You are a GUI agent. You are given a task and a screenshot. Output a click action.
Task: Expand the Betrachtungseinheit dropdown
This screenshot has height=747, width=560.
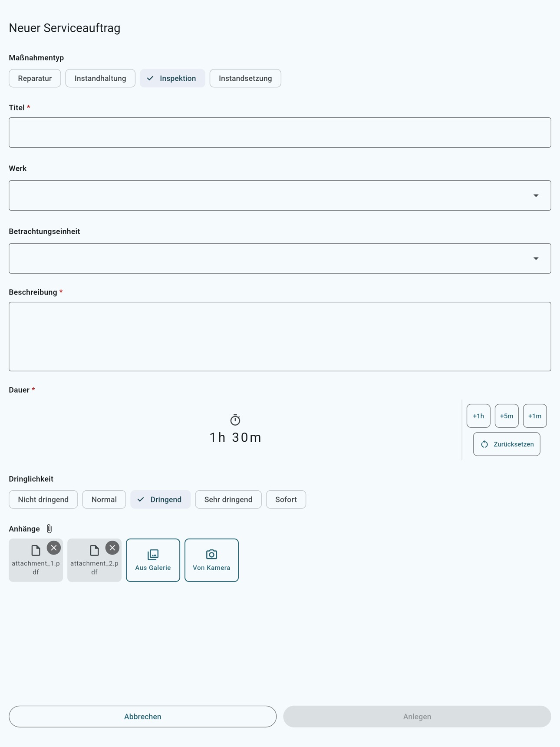pyautogui.click(x=280, y=258)
